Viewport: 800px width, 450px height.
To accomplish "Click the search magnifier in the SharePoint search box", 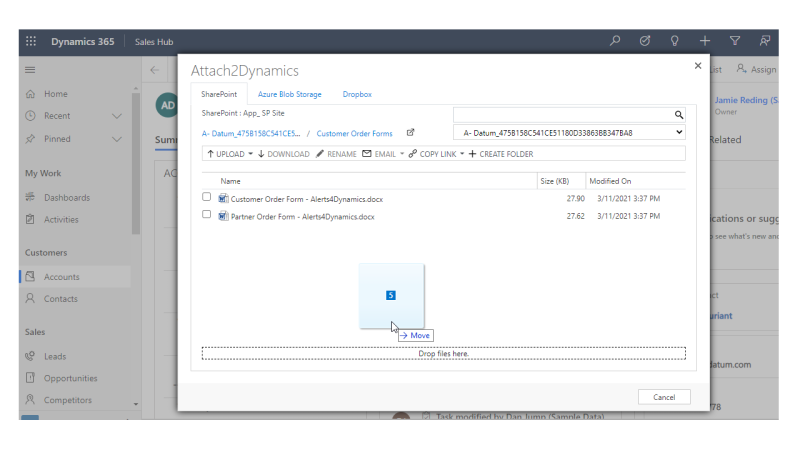I will tap(677, 115).
